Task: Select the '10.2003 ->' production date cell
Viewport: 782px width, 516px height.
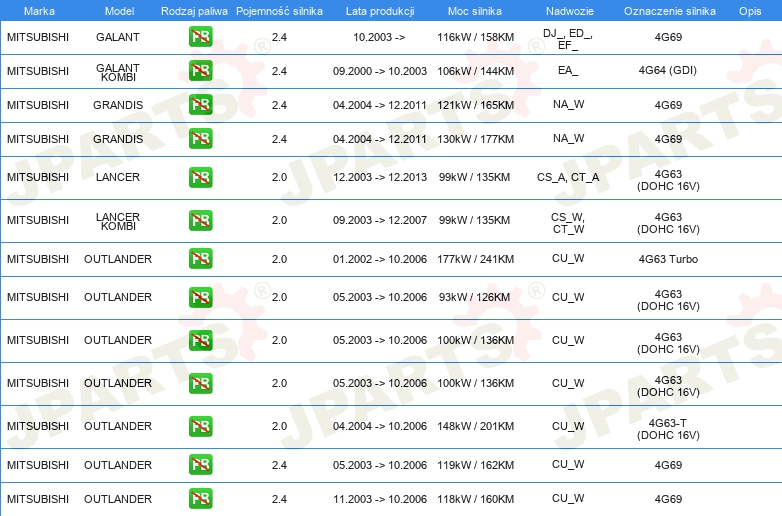Action: (x=379, y=37)
